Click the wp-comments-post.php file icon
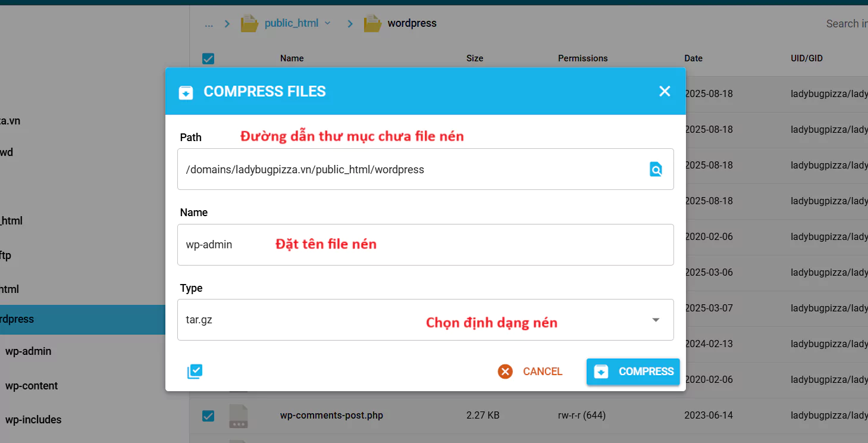The width and height of the screenshot is (868, 443). [x=239, y=416]
